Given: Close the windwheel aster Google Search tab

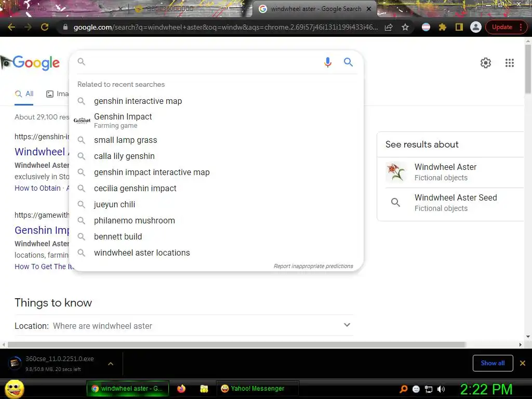Looking at the screenshot, I should [369, 9].
